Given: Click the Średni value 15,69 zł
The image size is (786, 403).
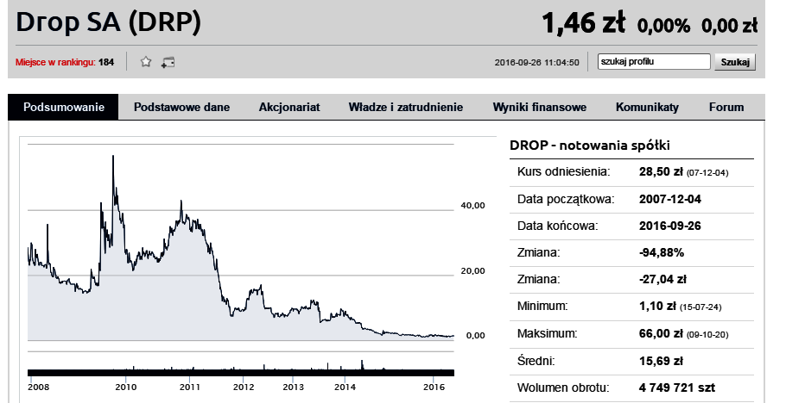Looking at the screenshot, I should 661,361.
